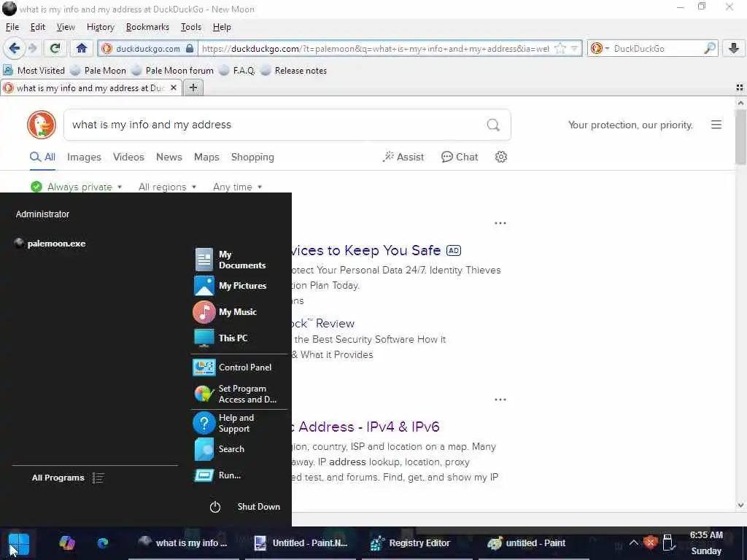Go back with the browser Back arrow
The height and width of the screenshot is (560, 747).
tap(15, 48)
